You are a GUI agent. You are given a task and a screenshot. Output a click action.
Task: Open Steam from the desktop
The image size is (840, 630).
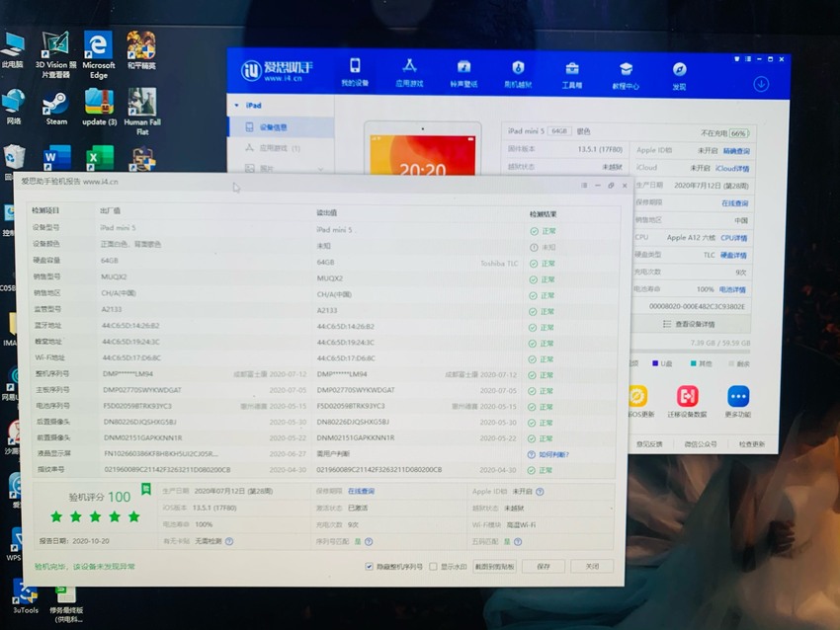(56, 109)
